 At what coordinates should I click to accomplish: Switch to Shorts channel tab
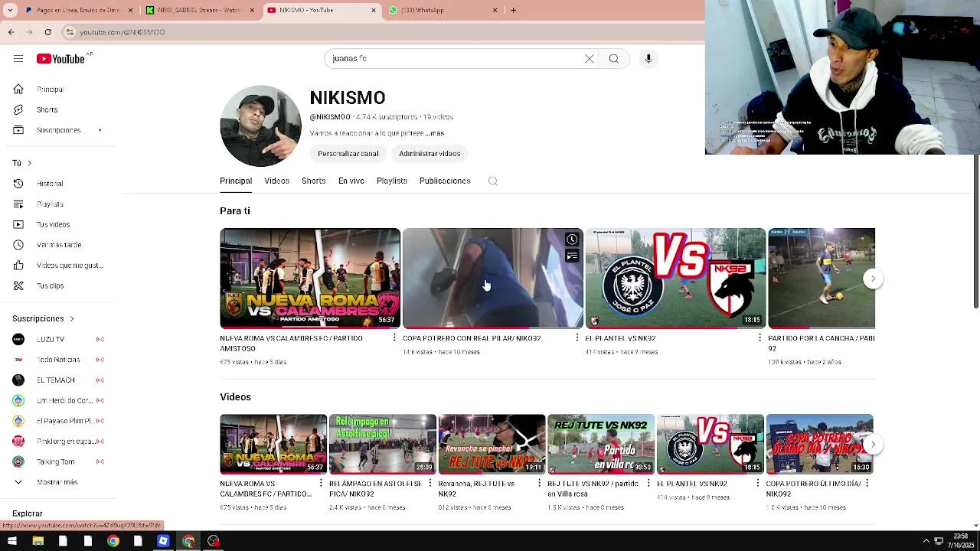pos(313,181)
